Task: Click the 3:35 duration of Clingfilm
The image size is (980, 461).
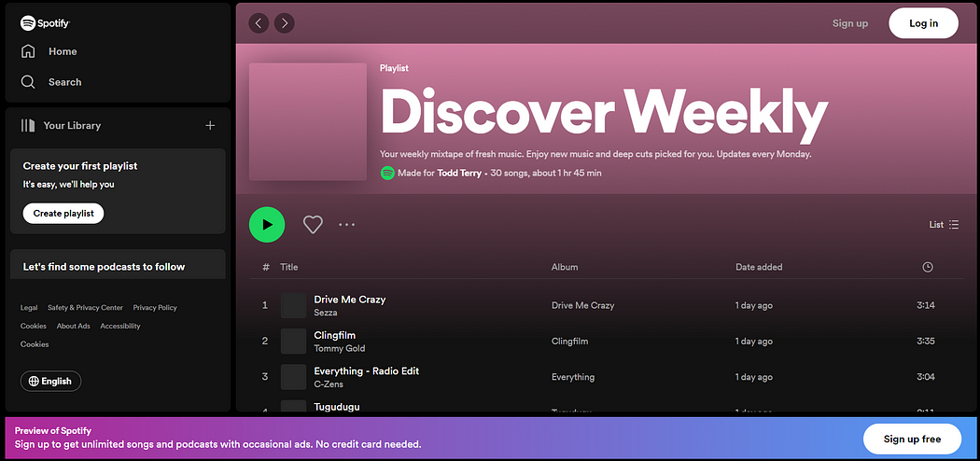Action: coord(926,341)
